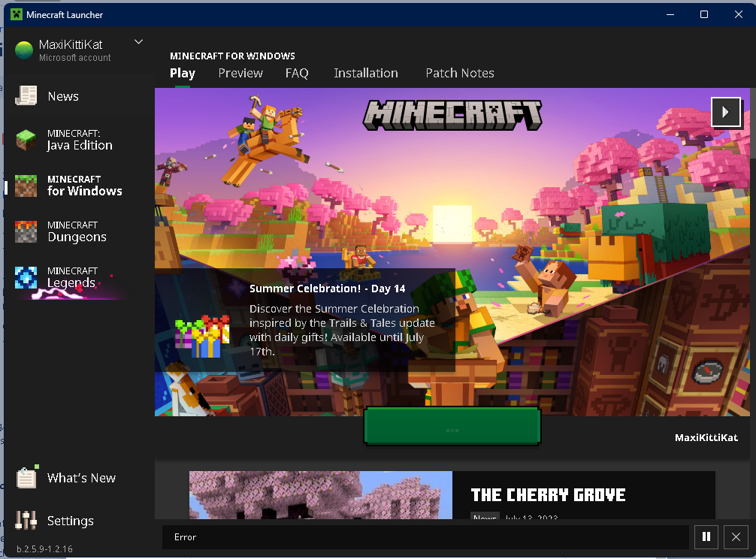
Task: Open the Settings sliders icon
Action: click(26, 521)
